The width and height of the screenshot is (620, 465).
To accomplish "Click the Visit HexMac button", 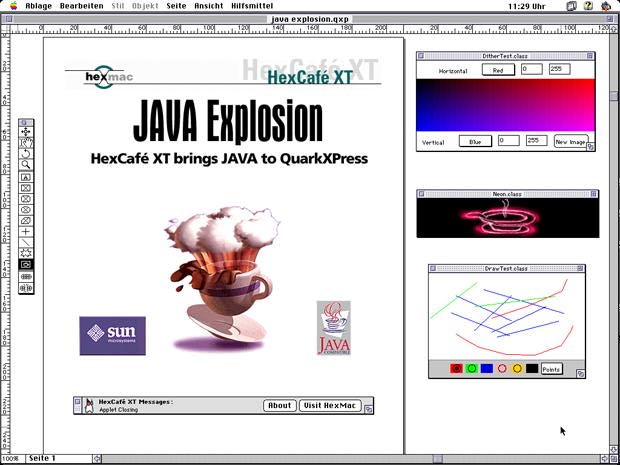I will tap(330, 405).
